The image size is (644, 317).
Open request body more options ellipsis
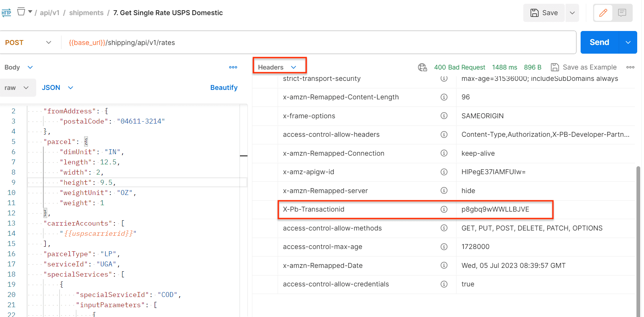click(233, 67)
